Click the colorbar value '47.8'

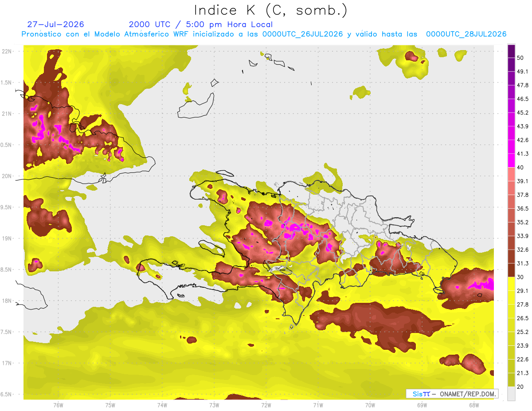coord(522,85)
